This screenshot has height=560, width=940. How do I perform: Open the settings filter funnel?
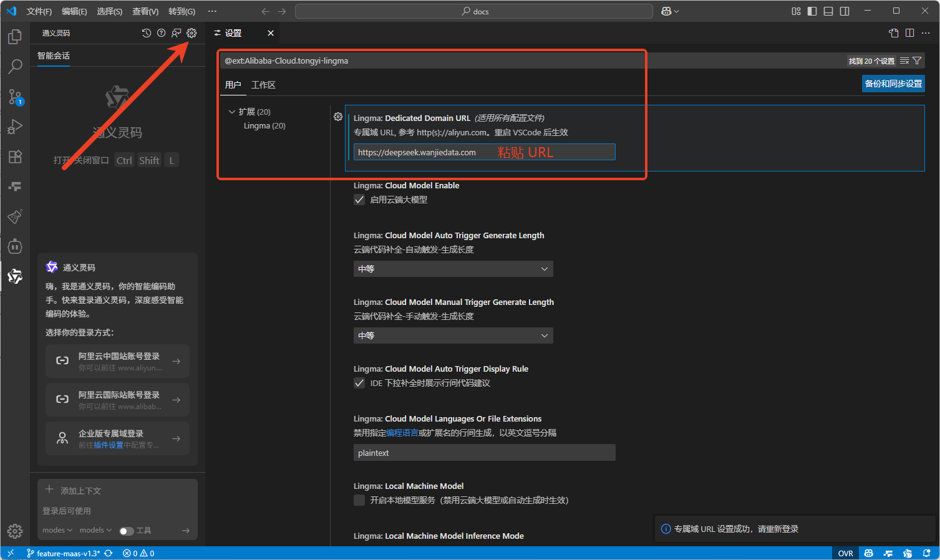point(917,60)
